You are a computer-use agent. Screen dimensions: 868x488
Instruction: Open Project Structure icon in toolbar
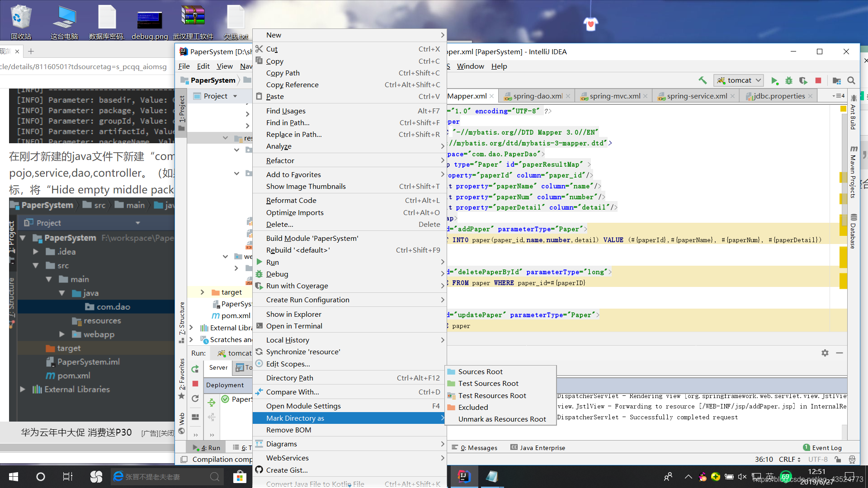[x=837, y=80]
